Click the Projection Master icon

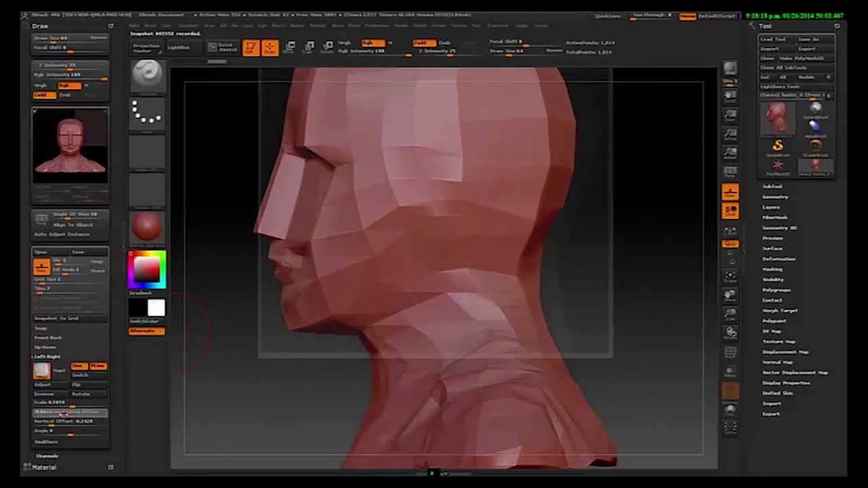point(145,47)
